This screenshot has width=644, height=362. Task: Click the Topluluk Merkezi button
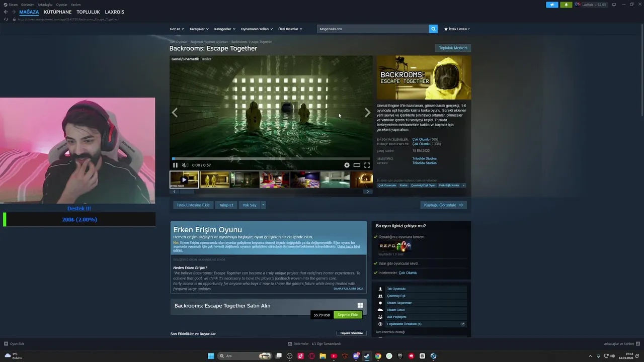[453, 48]
